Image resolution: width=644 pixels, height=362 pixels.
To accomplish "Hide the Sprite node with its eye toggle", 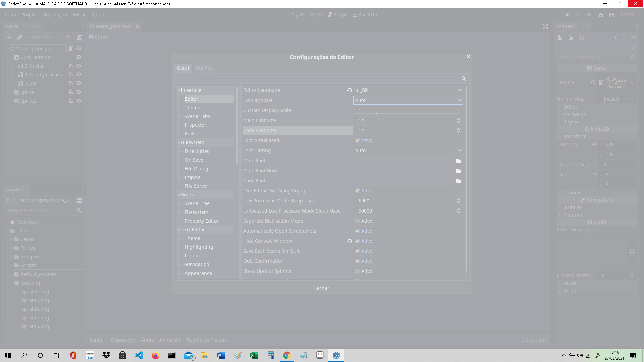I will pyautogui.click(x=79, y=92).
